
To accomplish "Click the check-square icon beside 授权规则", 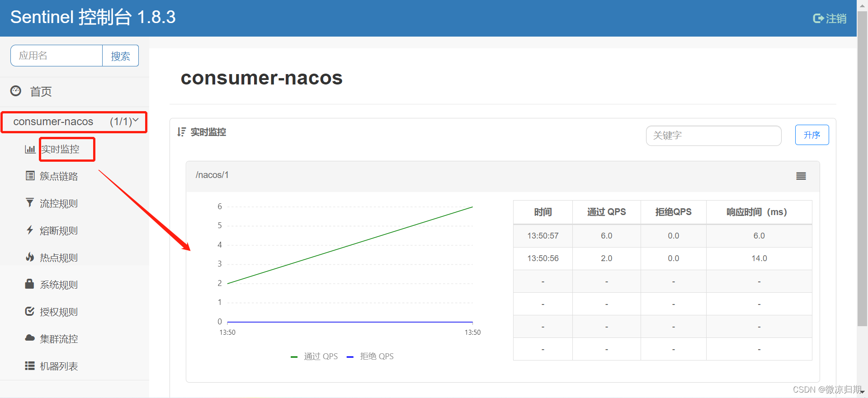I will coord(30,311).
